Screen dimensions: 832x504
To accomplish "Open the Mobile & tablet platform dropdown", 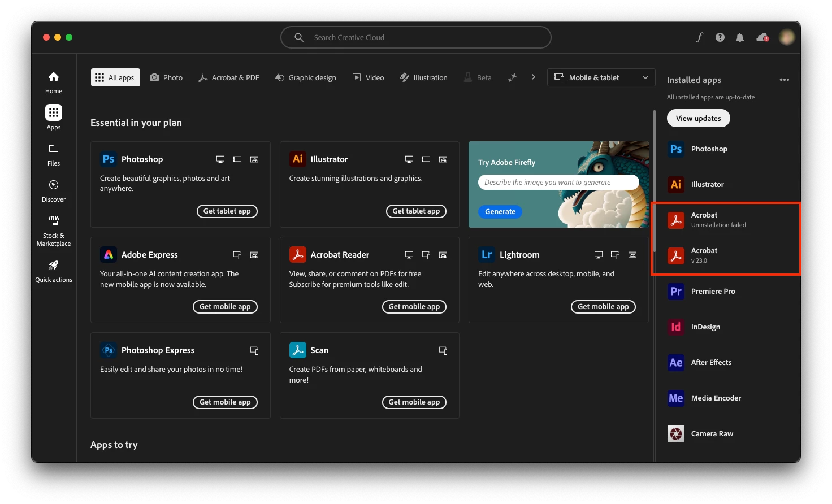I will (601, 77).
